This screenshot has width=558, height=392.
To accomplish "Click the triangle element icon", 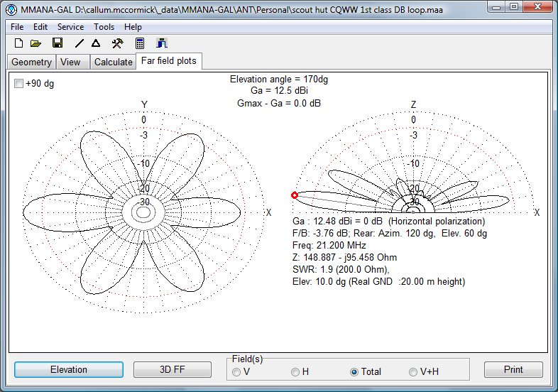I will [95, 43].
